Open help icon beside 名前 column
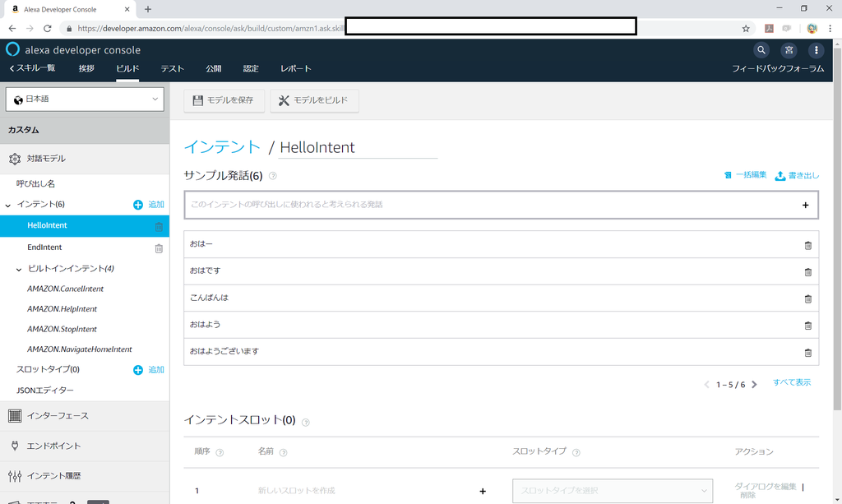The height and width of the screenshot is (504, 842). [x=284, y=452]
